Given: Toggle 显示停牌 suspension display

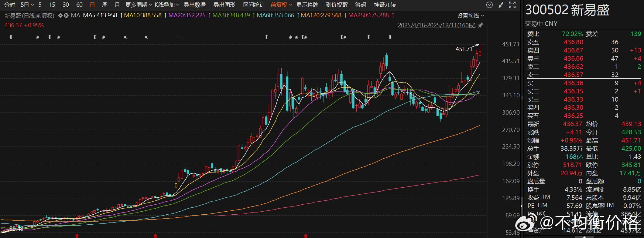Looking at the screenshot, I should pos(307,5).
